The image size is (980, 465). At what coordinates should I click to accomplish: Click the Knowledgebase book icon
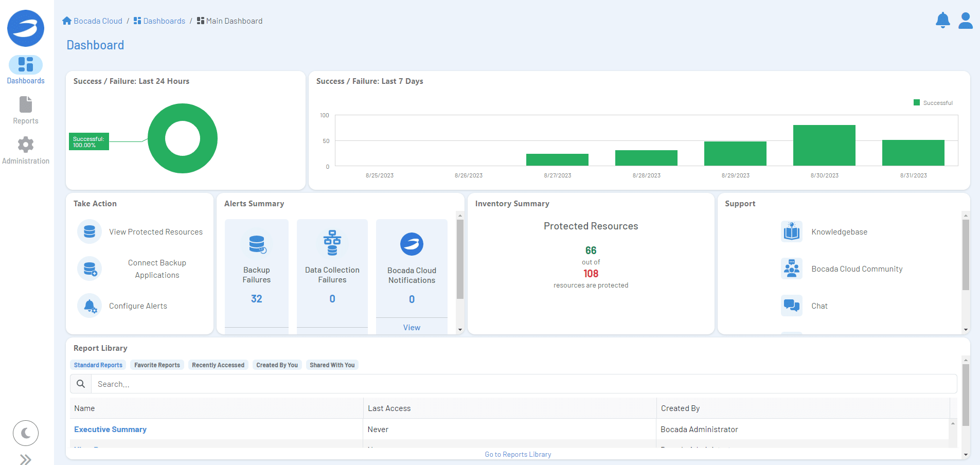[x=792, y=231]
